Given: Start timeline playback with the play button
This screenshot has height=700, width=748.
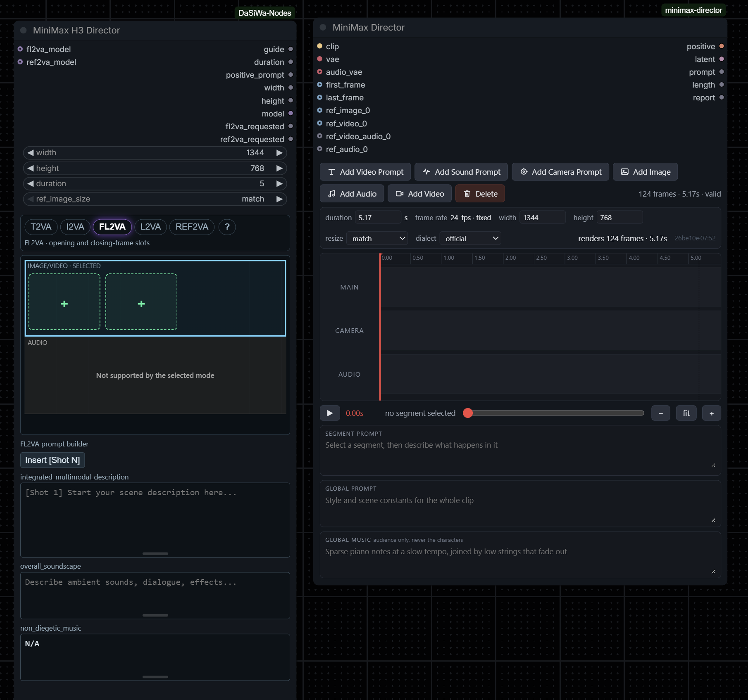Looking at the screenshot, I should click(x=330, y=413).
